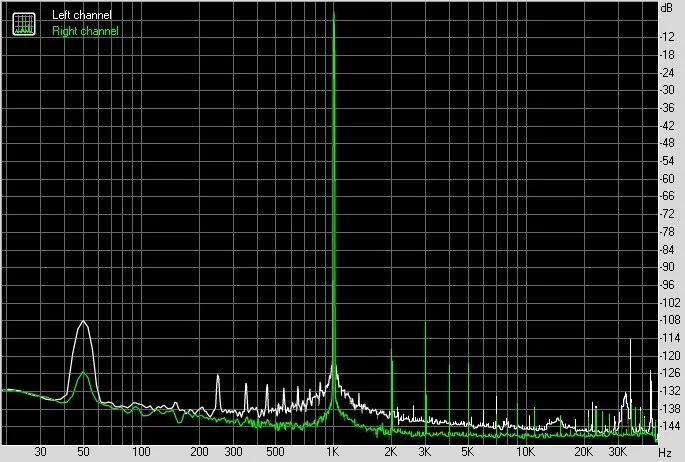Click the "-84" dB scale value

[667, 250]
